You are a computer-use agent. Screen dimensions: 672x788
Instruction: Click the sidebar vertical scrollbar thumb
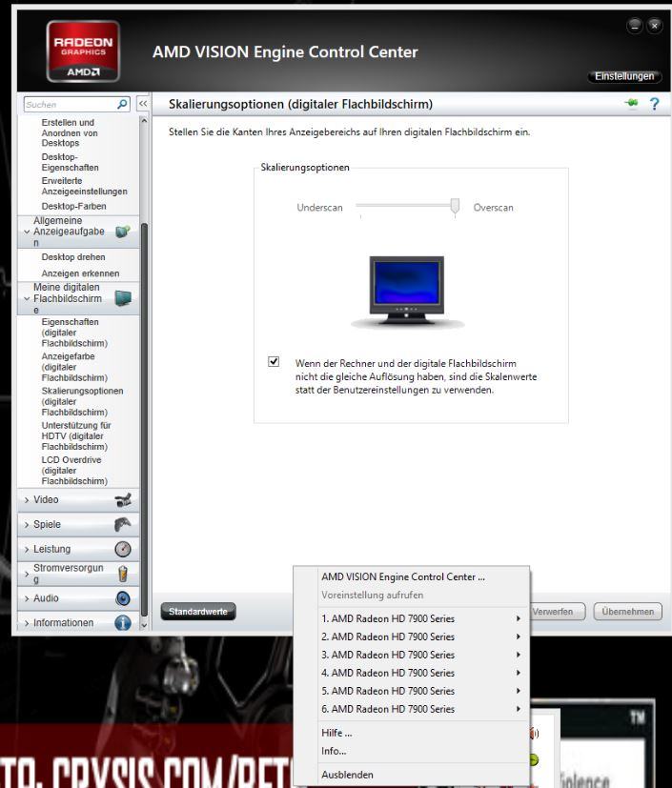click(145, 419)
